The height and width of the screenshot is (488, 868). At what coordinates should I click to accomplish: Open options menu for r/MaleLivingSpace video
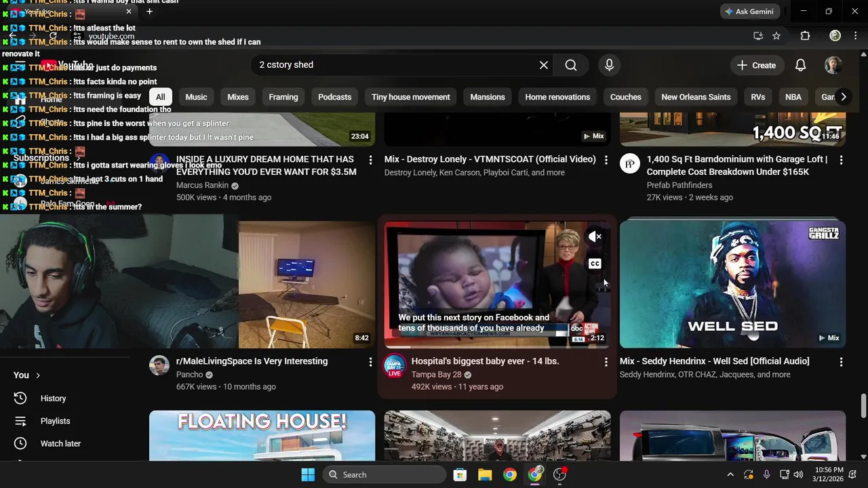(x=370, y=362)
